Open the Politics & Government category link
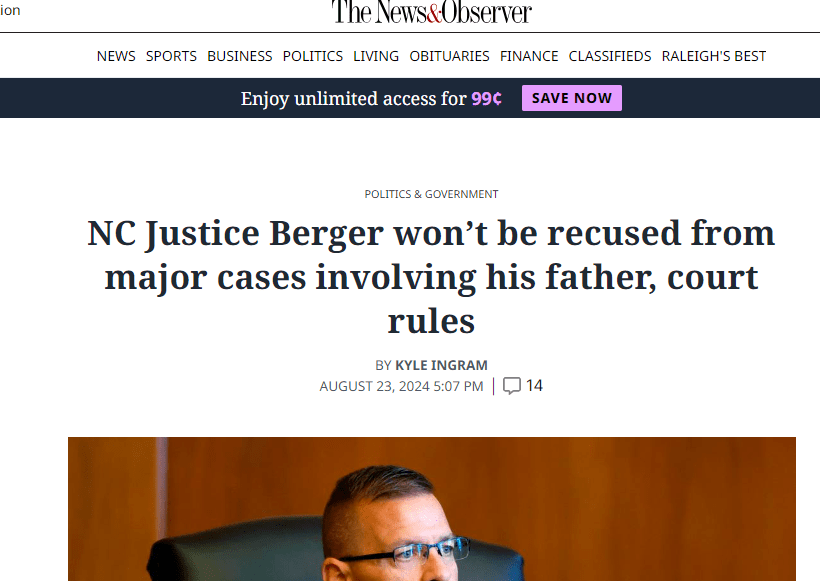This screenshot has width=820, height=581. [431, 194]
